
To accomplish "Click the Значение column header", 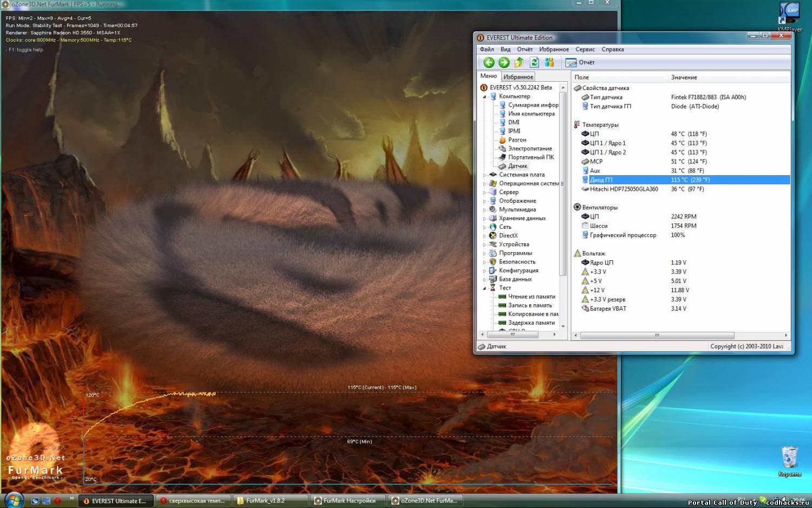I will (x=729, y=78).
